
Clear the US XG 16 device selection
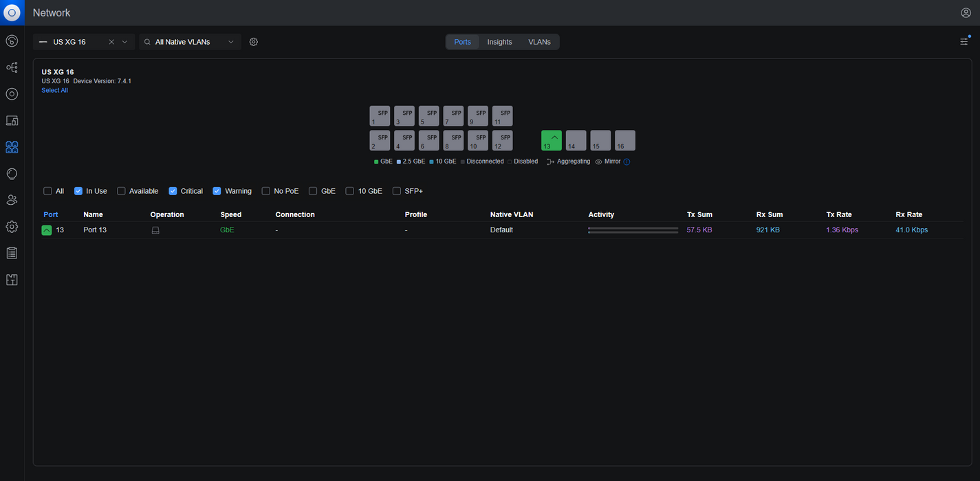pos(111,42)
